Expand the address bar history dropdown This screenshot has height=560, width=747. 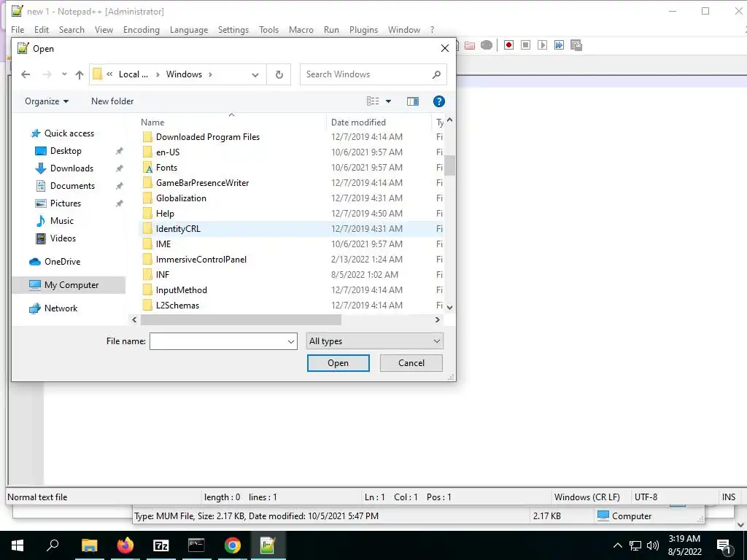pos(255,75)
